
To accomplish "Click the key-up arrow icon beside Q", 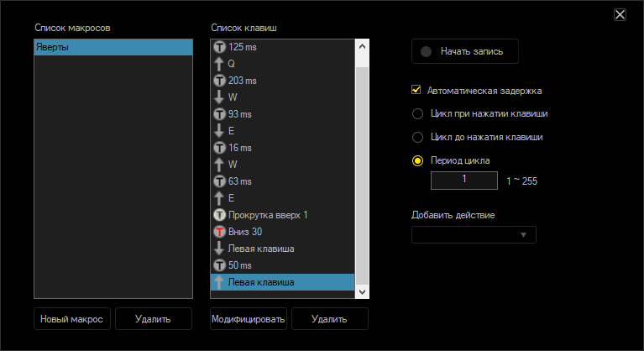I will click(x=220, y=64).
